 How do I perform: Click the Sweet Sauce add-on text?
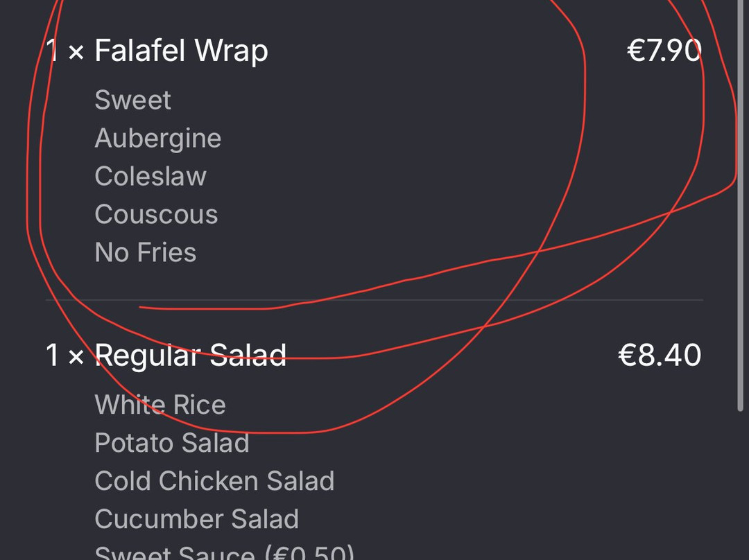pyautogui.click(x=173, y=553)
